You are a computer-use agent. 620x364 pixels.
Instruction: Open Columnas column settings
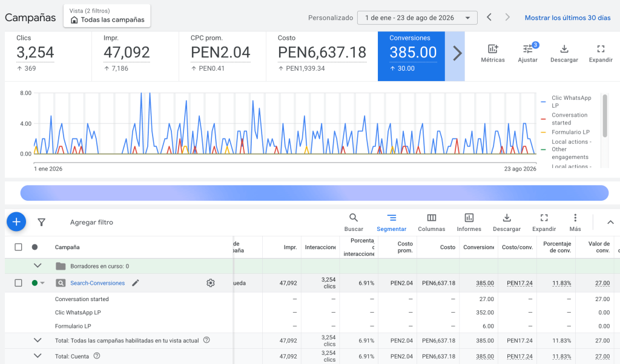pyautogui.click(x=431, y=223)
